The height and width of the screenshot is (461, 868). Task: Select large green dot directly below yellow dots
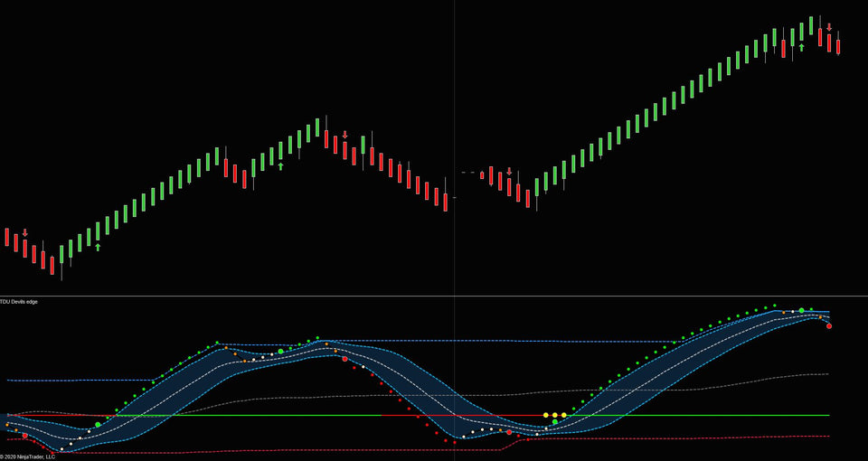click(555, 422)
